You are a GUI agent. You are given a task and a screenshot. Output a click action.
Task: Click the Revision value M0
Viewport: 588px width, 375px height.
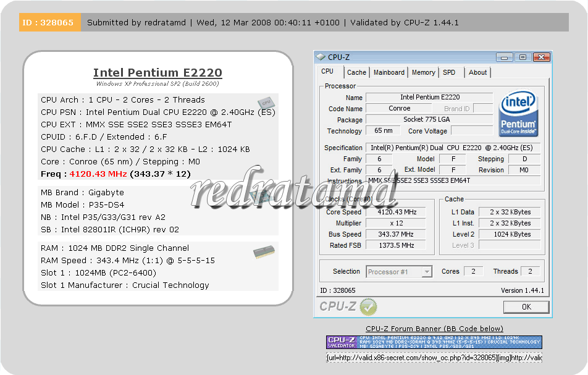[x=524, y=170]
